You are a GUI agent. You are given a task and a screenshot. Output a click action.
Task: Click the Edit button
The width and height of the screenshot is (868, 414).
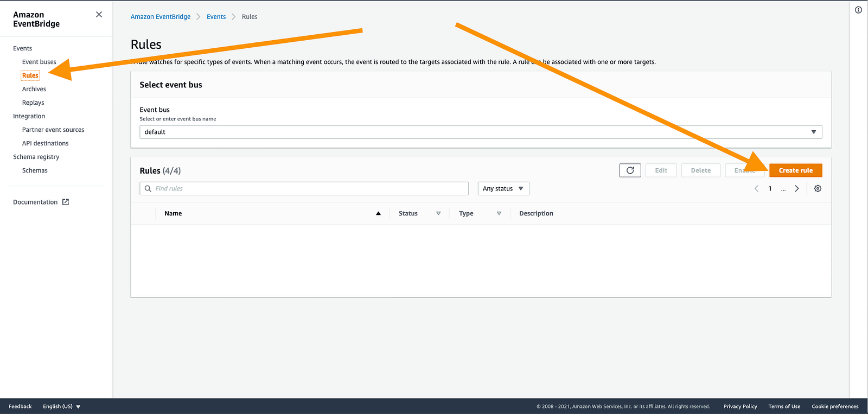[x=661, y=170]
